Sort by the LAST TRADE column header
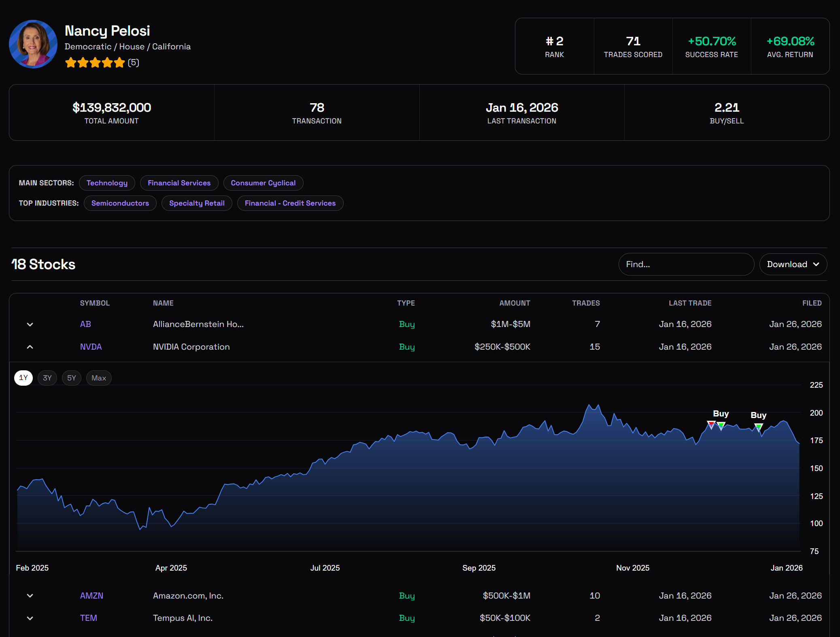Viewport: 840px width, 637px height. pos(690,303)
